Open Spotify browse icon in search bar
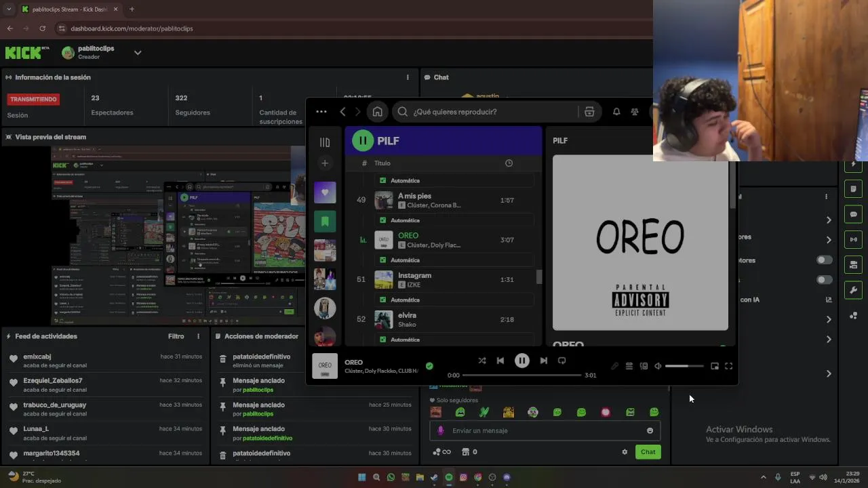Image resolution: width=868 pixels, height=488 pixels. tap(589, 112)
